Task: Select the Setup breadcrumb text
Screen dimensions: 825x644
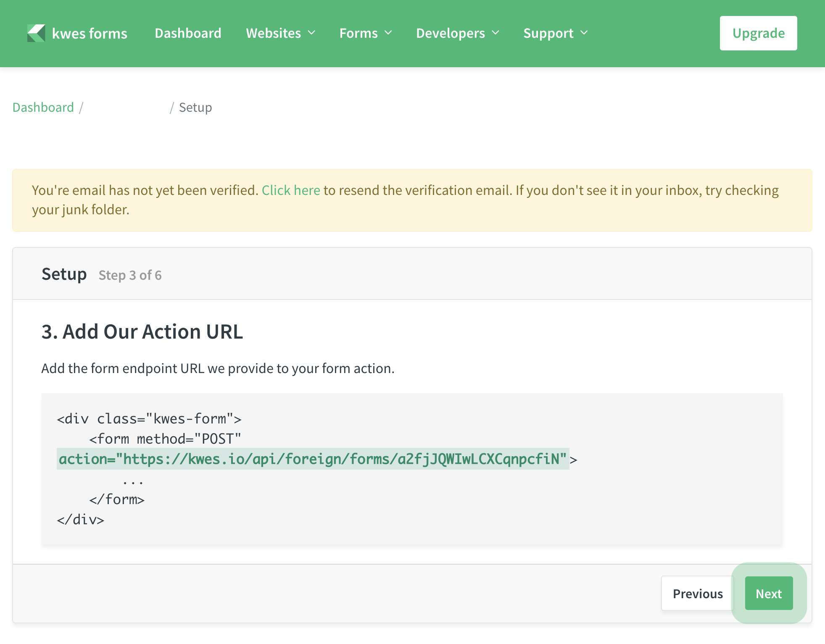Action: (195, 108)
